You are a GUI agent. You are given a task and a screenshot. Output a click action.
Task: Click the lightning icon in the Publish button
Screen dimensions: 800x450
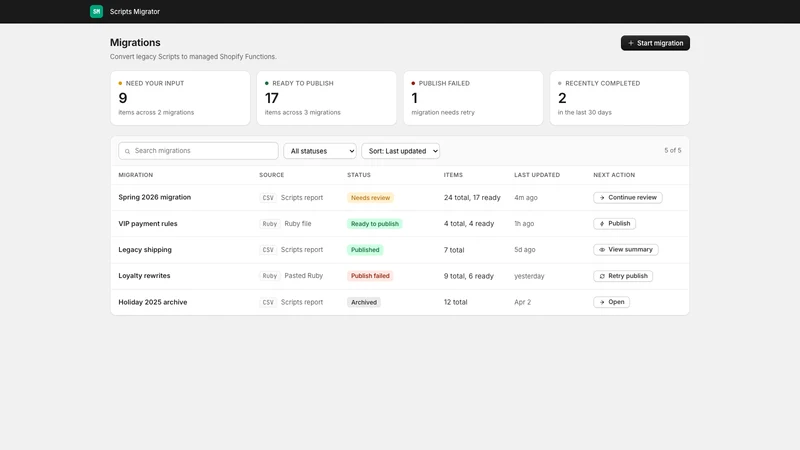pyautogui.click(x=602, y=224)
